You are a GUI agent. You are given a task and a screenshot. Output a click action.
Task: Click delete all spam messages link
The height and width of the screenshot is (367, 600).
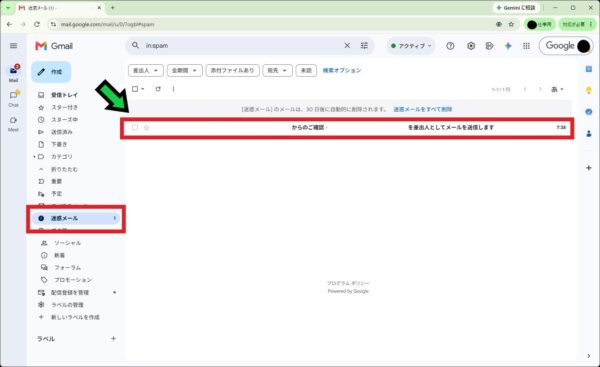click(423, 109)
